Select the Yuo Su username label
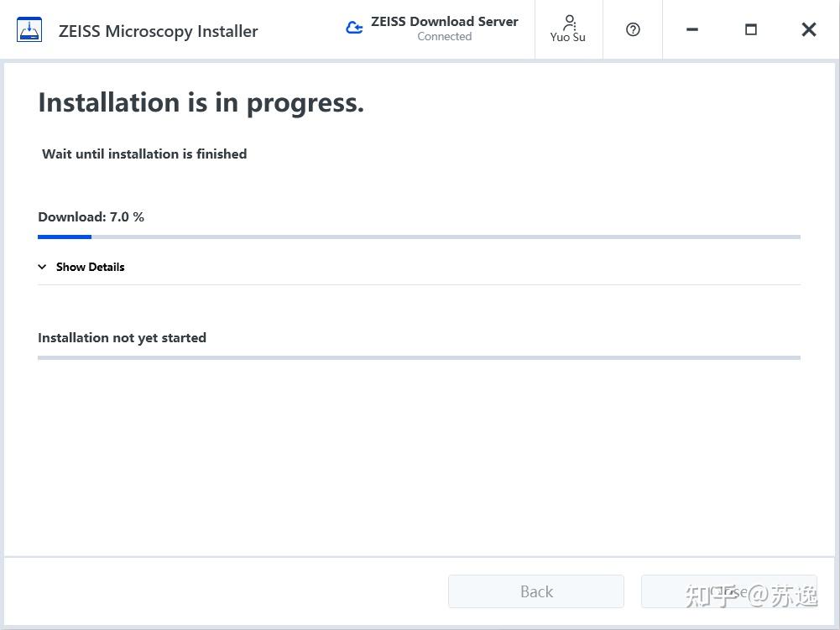The image size is (840, 630). point(568,37)
